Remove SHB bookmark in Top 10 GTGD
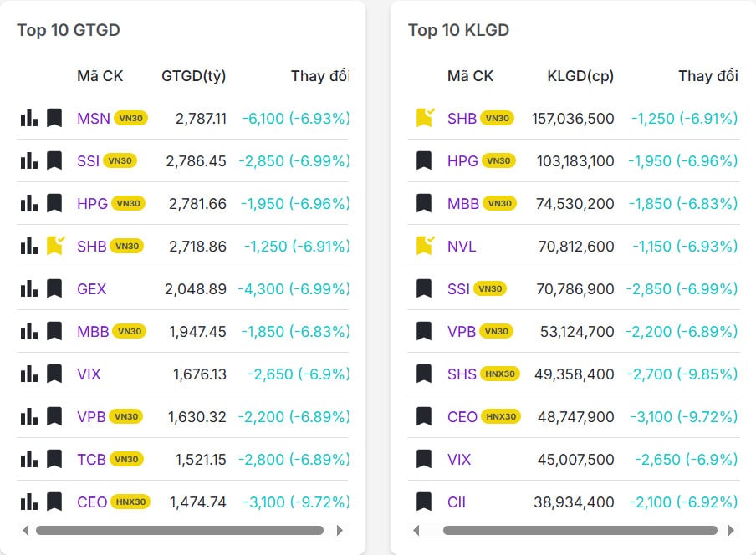Image resolution: width=756 pixels, height=555 pixels. [54, 246]
